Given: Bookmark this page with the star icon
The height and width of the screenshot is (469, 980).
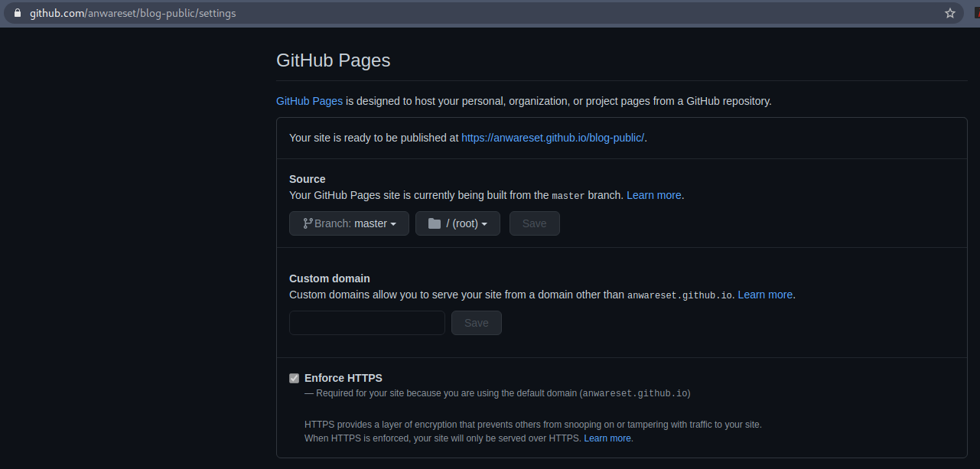Looking at the screenshot, I should [950, 13].
